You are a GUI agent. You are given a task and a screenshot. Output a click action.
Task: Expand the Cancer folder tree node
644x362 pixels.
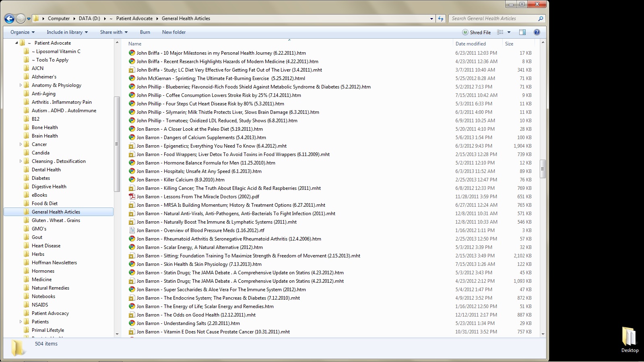coord(21,144)
